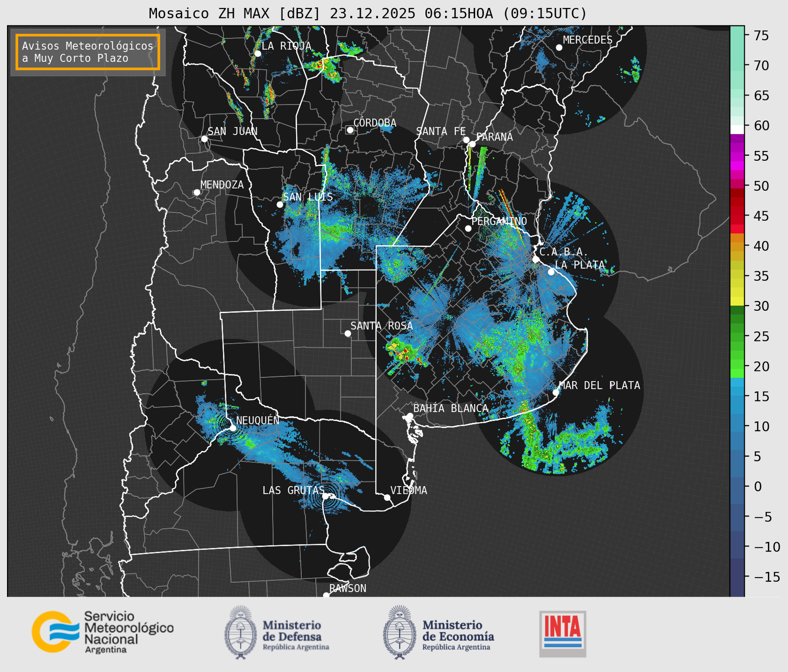788x672 pixels.
Task: Click the SAN JUAN city marker dot
Action: pyautogui.click(x=204, y=139)
